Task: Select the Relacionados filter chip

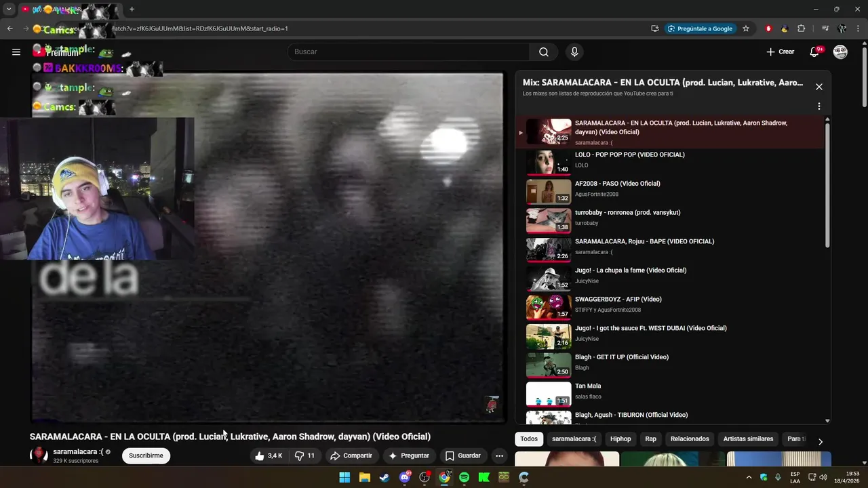Action: pyautogui.click(x=690, y=439)
